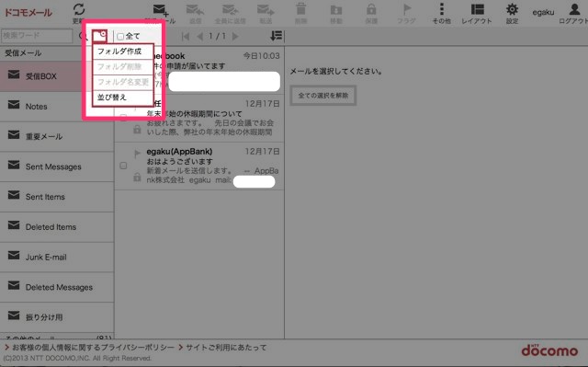
Task: Click the reply (返信) toolbar icon
Action: click(195, 10)
